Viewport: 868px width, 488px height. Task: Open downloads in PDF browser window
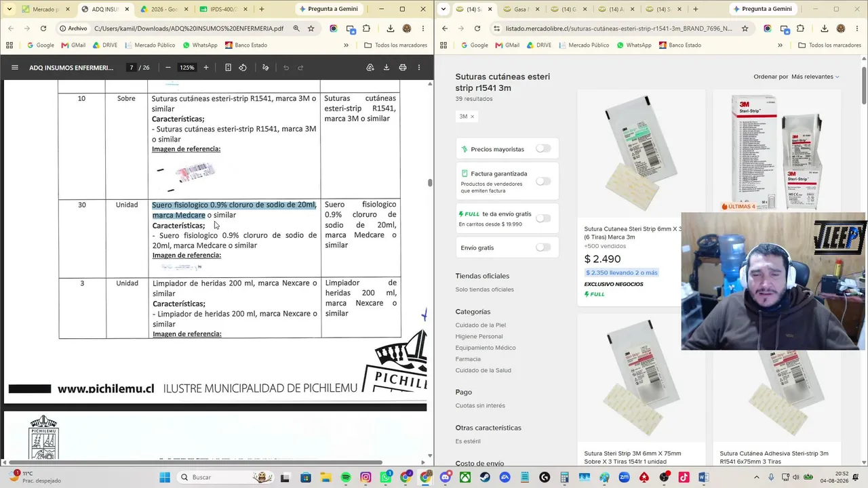coord(391,28)
